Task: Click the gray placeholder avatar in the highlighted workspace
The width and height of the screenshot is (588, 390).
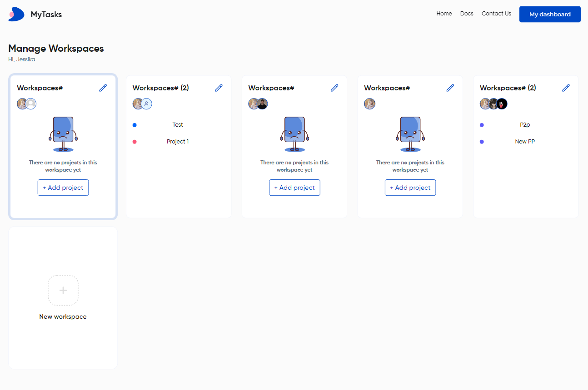Action: 31,104
